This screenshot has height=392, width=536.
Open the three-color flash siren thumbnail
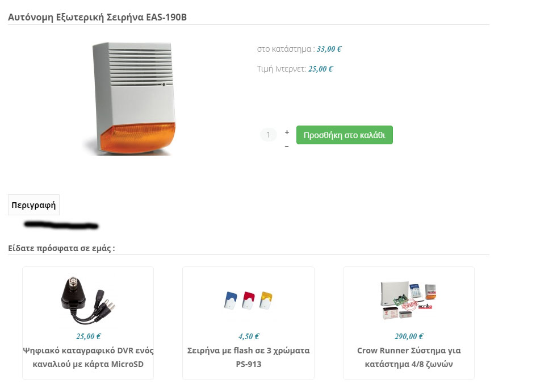249,301
